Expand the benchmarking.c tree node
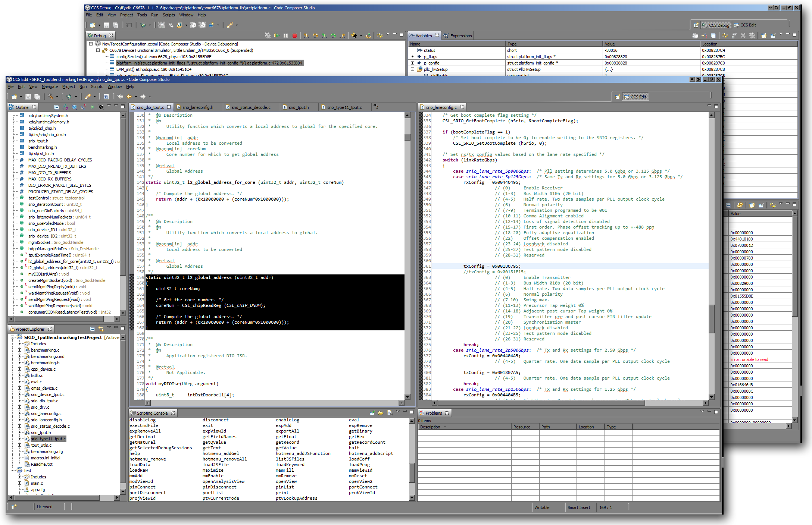 click(x=19, y=350)
